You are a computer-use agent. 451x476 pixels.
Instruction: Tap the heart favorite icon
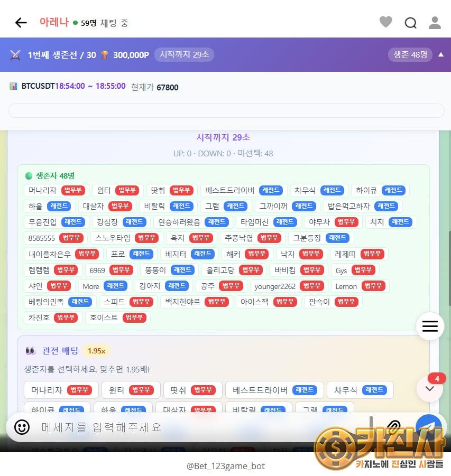click(x=386, y=22)
